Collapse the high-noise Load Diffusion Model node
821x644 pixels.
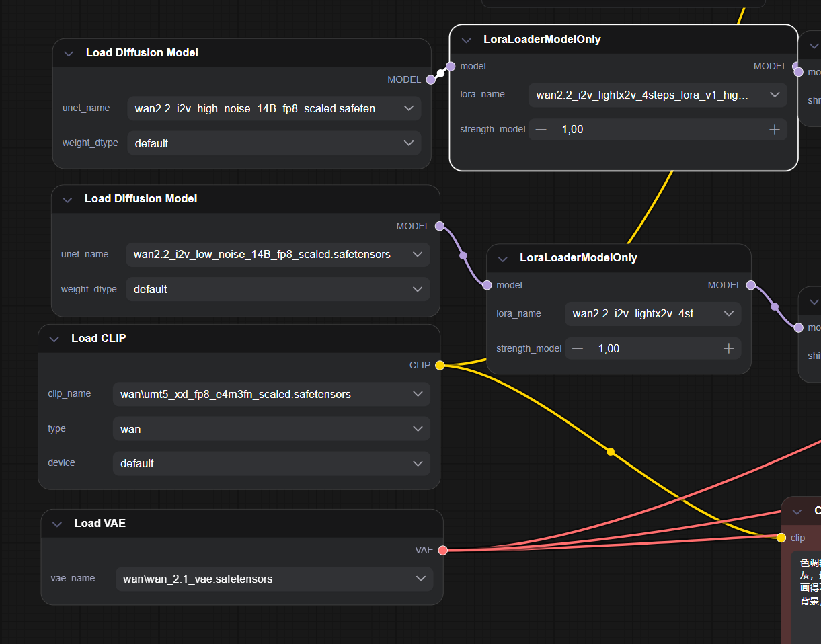click(x=68, y=53)
